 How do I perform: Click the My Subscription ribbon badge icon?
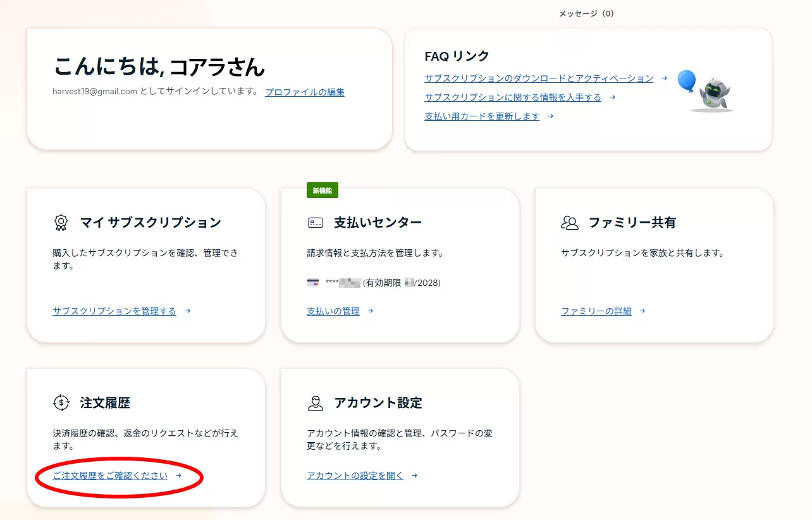point(61,223)
